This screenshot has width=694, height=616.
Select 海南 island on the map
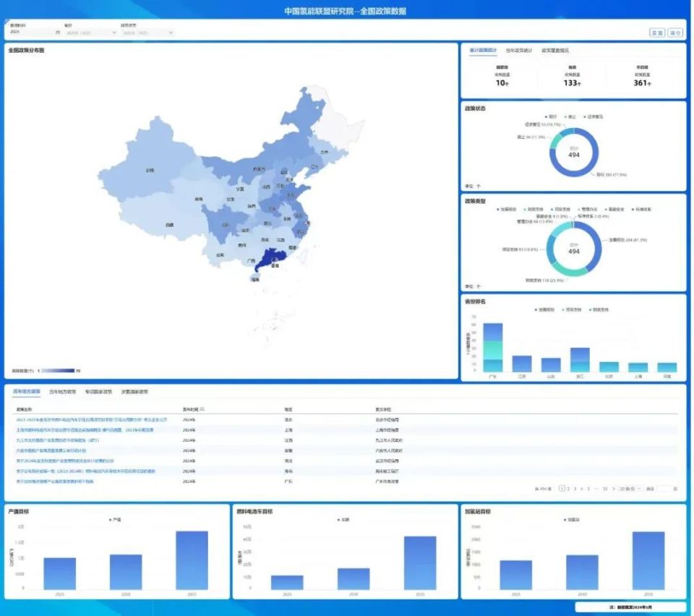coord(255,279)
